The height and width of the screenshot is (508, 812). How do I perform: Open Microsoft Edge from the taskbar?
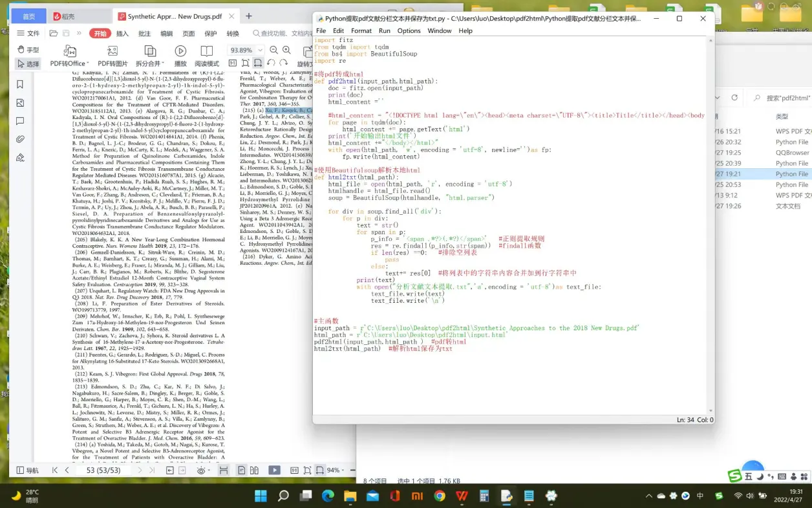328,496
